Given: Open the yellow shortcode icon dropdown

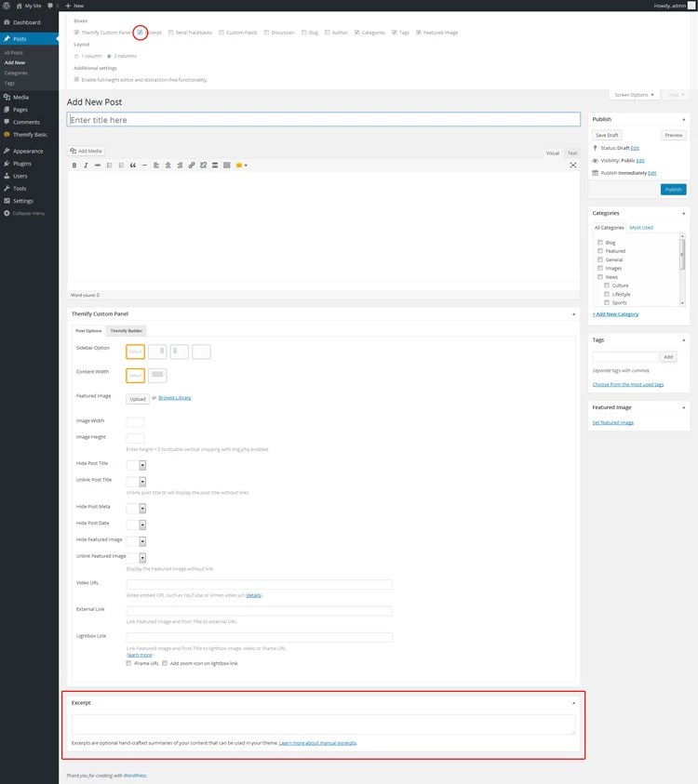Looking at the screenshot, I should point(241,165).
